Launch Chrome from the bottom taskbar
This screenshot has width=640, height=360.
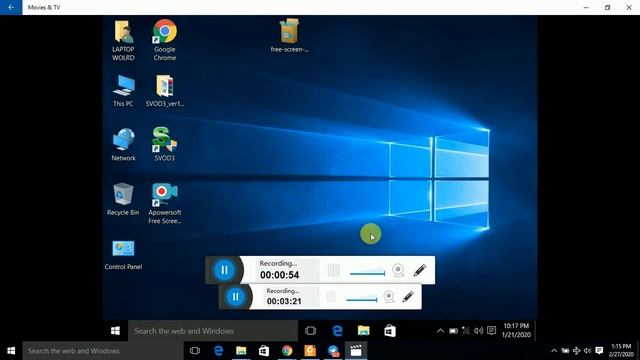click(x=287, y=351)
